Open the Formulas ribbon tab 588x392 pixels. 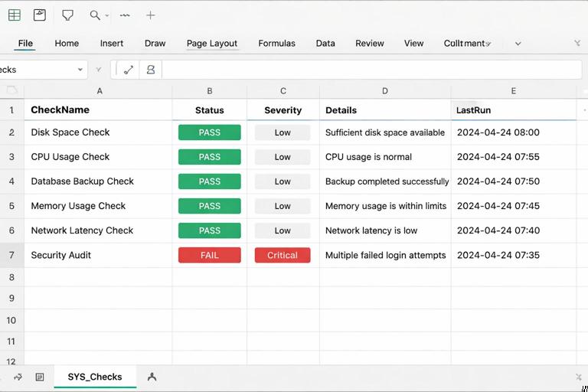tap(276, 44)
